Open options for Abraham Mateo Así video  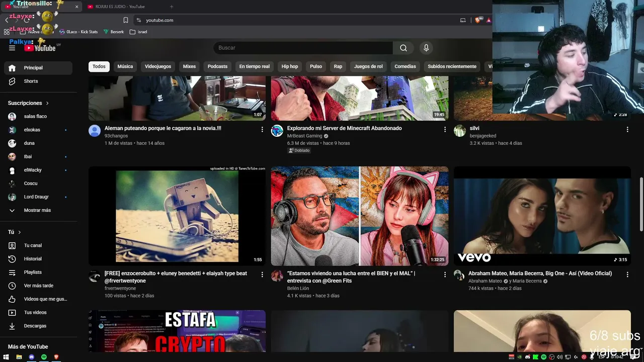point(627,275)
